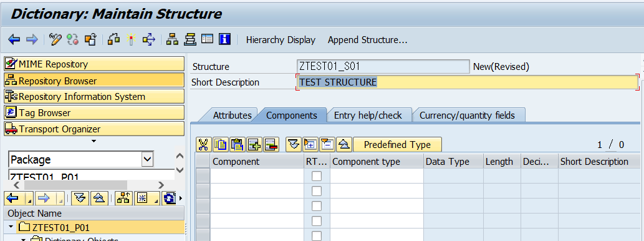Screen dimensions: 644x241
Task: Click Expand All icon above components table
Action: [x=293, y=144]
